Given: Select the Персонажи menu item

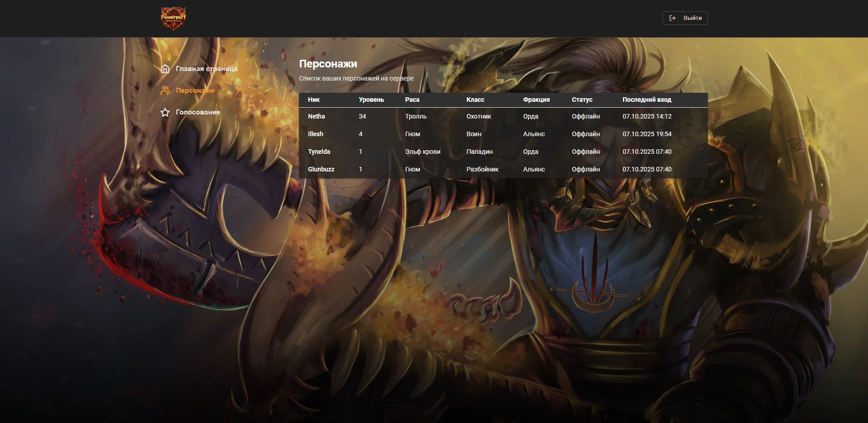Looking at the screenshot, I should click(195, 90).
